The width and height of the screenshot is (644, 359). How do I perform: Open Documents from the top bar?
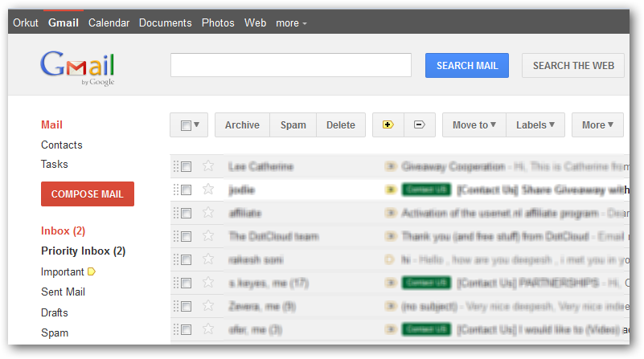(165, 22)
